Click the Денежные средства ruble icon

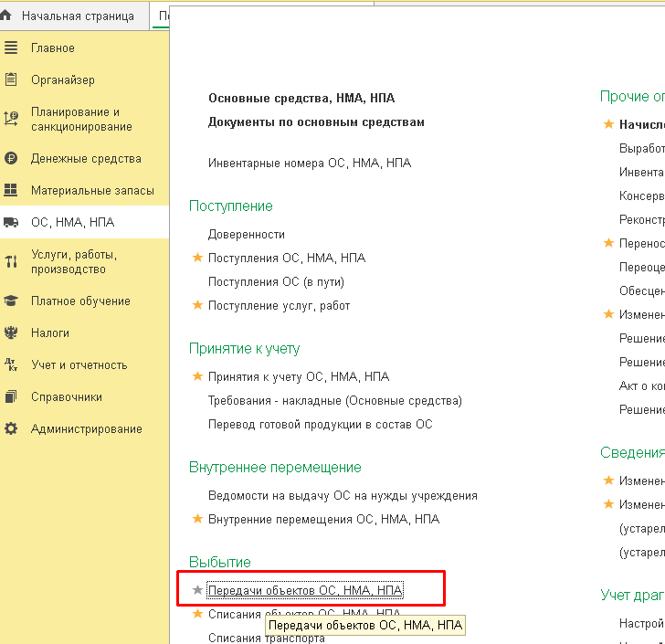pyautogui.click(x=11, y=158)
